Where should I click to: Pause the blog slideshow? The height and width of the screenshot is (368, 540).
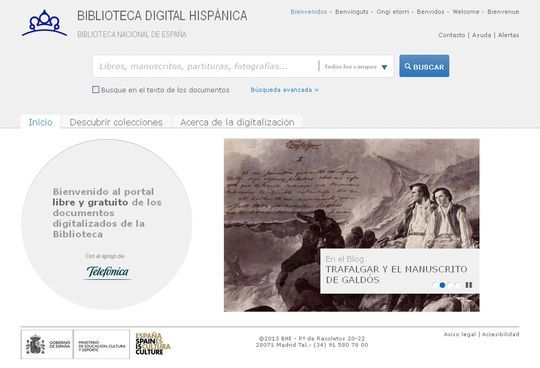point(469,285)
